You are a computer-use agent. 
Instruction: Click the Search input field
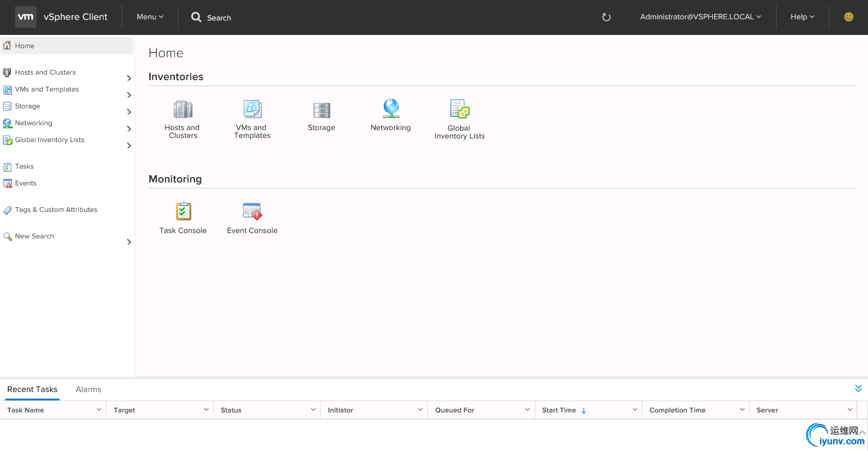219,18
